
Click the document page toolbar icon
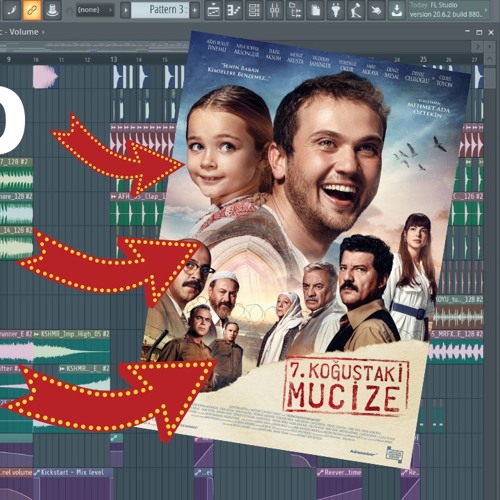point(315,10)
